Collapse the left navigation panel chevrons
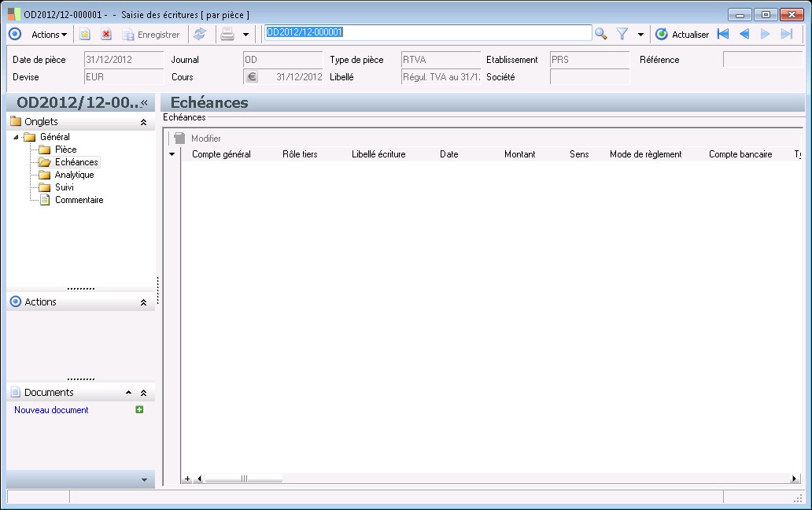Viewport: 812px width, 510px height. [145, 102]
